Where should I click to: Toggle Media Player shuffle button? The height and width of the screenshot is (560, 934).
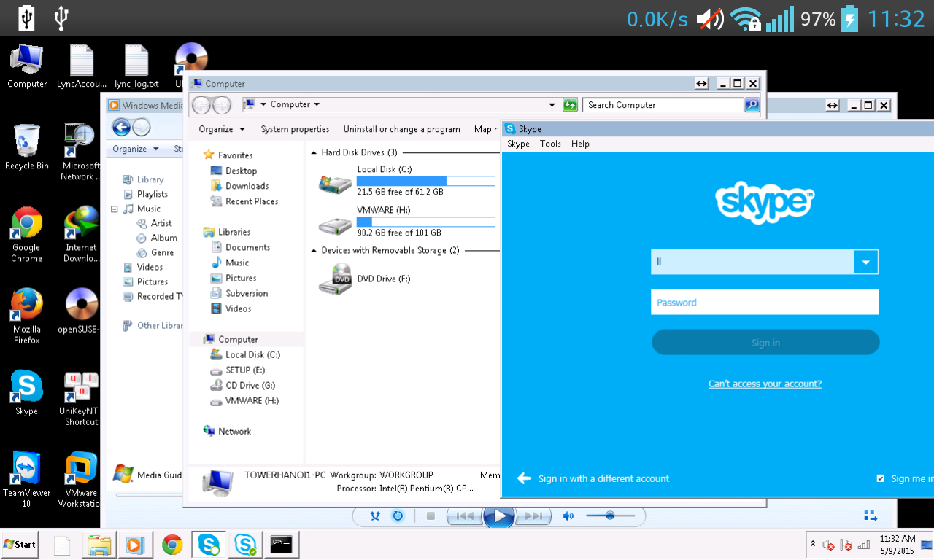click(375, 516)
